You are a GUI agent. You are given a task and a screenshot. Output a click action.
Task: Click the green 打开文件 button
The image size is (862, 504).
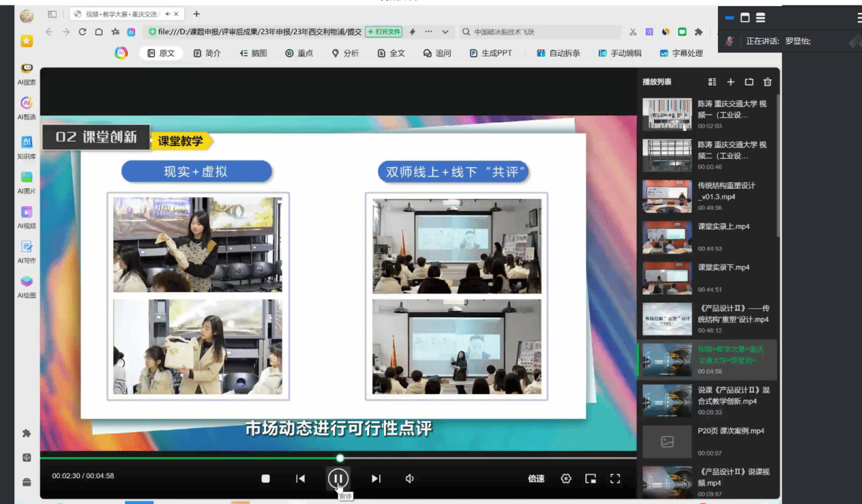click(x=384, y=32)
